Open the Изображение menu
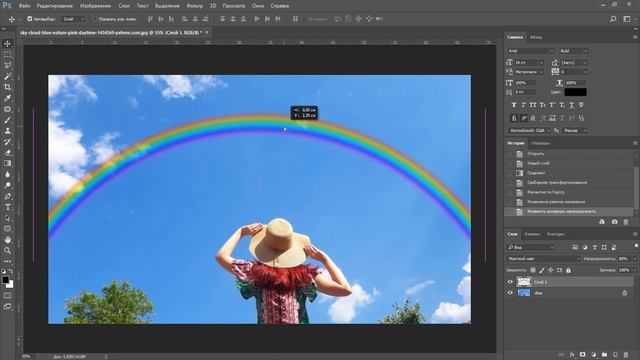 96,6
